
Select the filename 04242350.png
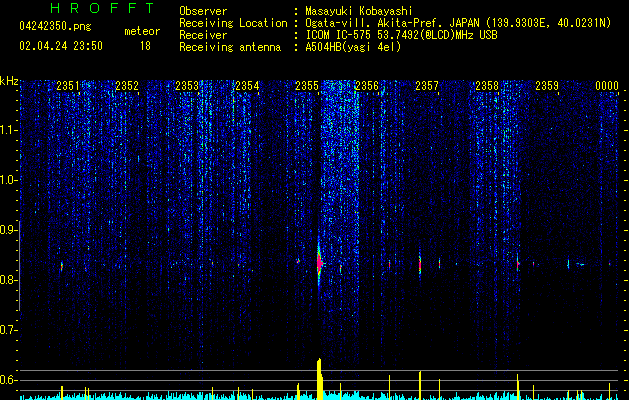coord(55,26)
